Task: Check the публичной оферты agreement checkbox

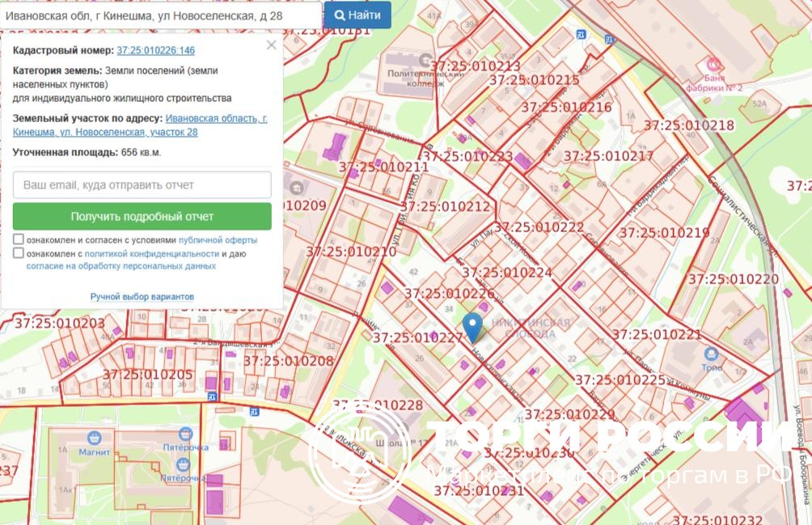Action: tap(19, 240)
